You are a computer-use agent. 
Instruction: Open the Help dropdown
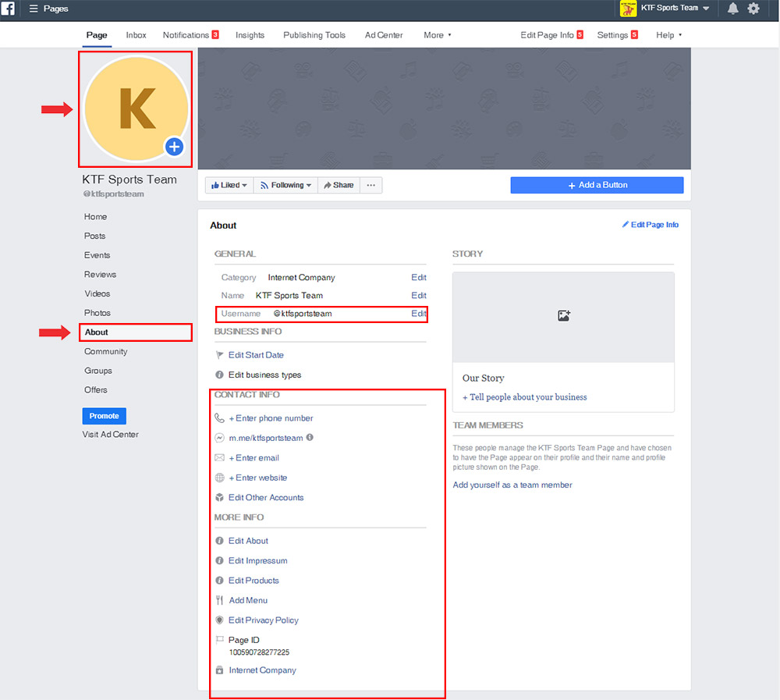[668, 35]
